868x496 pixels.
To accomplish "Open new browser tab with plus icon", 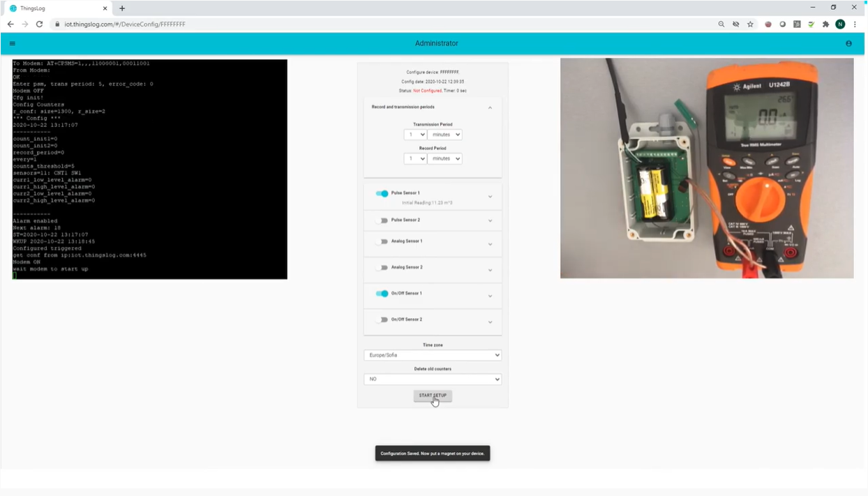I will click(122, 8).
